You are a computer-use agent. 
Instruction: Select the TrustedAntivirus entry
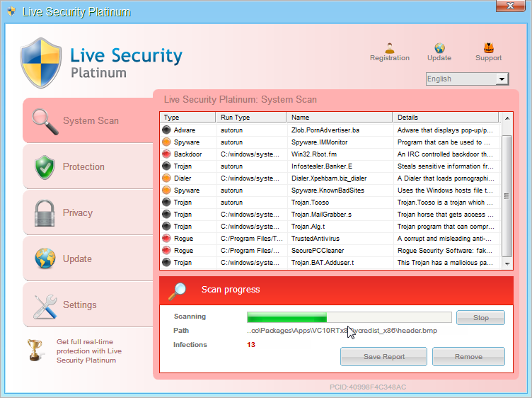click(x=316, y=239)
